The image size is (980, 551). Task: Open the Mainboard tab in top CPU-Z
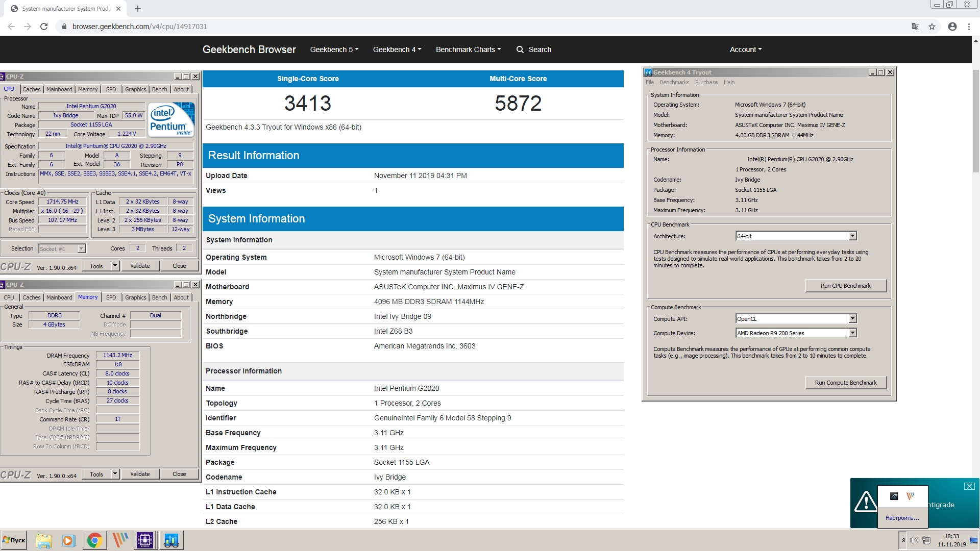pyautogui.click(x=59, y=89)
